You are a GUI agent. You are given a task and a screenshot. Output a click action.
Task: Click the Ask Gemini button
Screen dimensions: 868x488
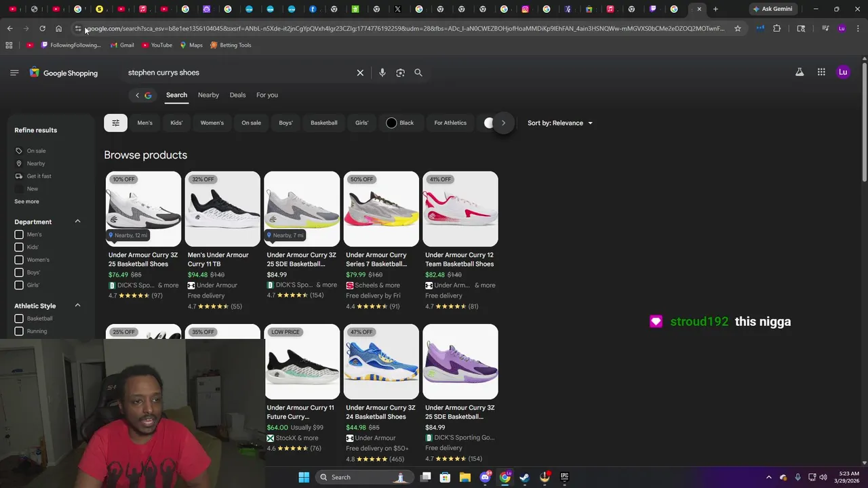tap(772, 9)
